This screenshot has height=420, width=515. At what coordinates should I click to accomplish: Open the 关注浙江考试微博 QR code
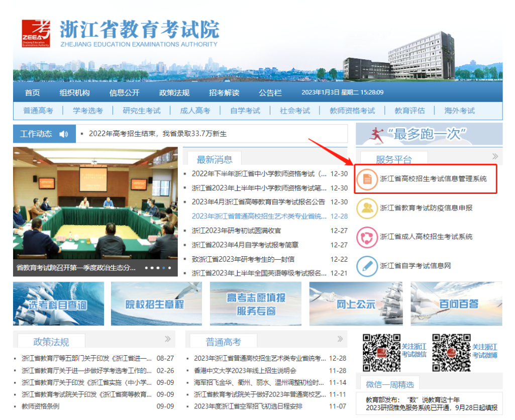[x=452, y=353]
